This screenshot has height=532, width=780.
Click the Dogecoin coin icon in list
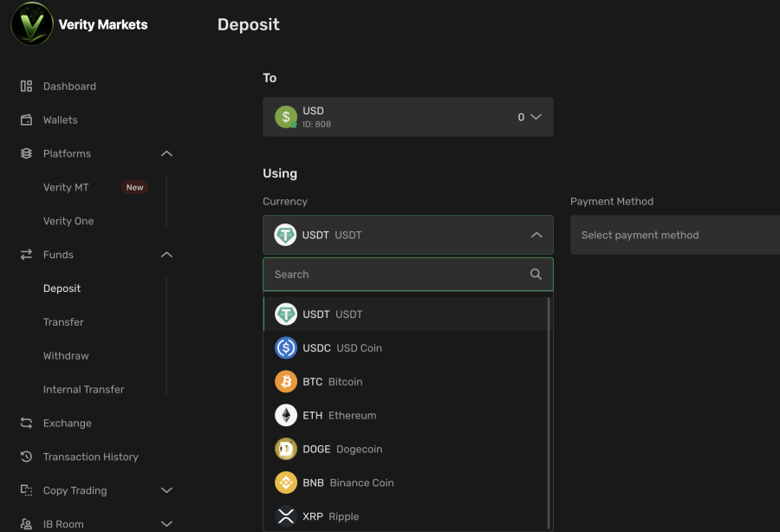click(x=286, y=449)
